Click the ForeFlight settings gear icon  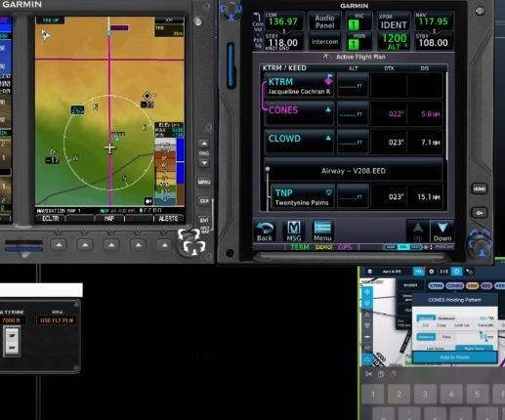[432, 272]
